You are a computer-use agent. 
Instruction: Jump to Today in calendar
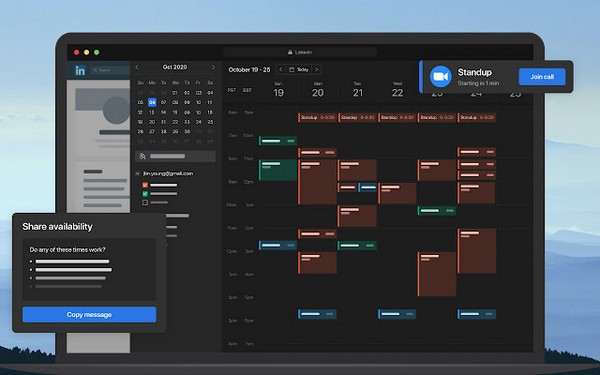tap(299, 69)
